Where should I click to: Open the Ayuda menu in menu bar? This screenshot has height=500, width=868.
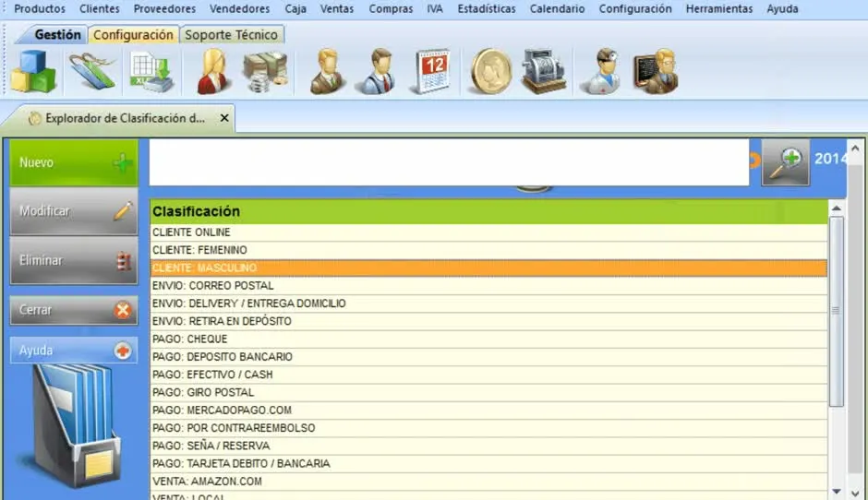(782, 9)
